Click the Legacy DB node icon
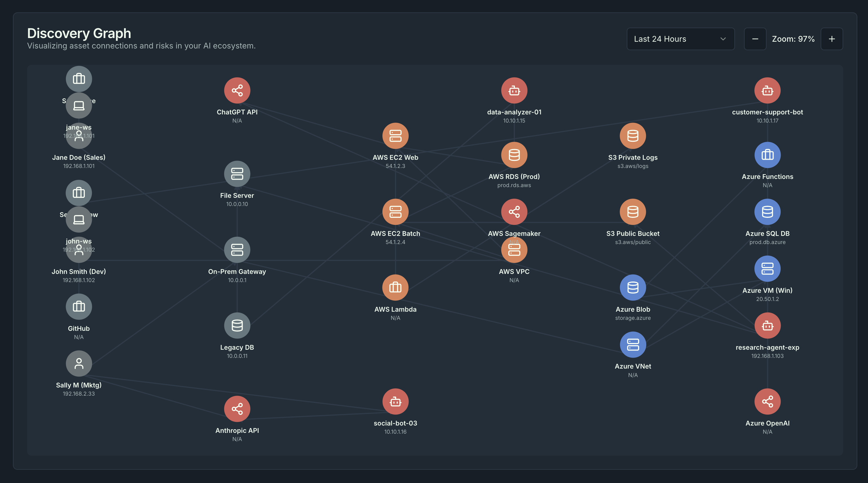Screen dimensions: 868x483 pyautogui.click(x=237, y=326)
